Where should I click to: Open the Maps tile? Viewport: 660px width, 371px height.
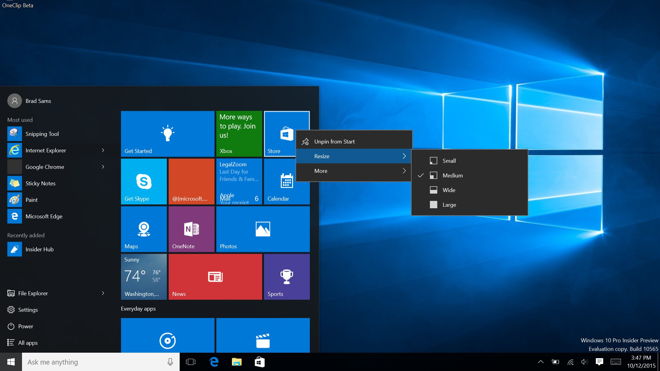pos(144,229)
